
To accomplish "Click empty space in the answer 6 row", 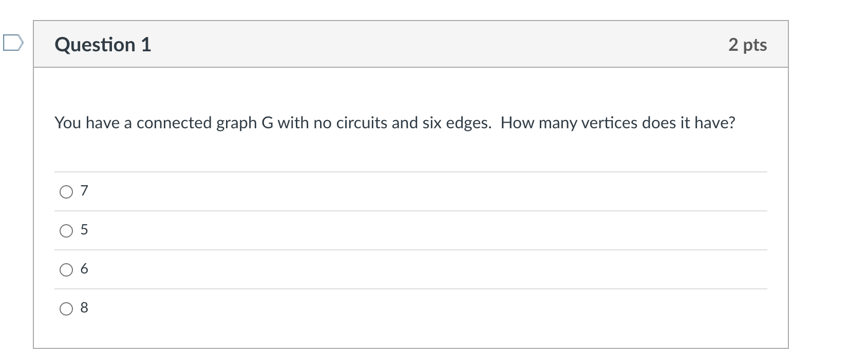I will pyautogui.click(x=411, y=269).
